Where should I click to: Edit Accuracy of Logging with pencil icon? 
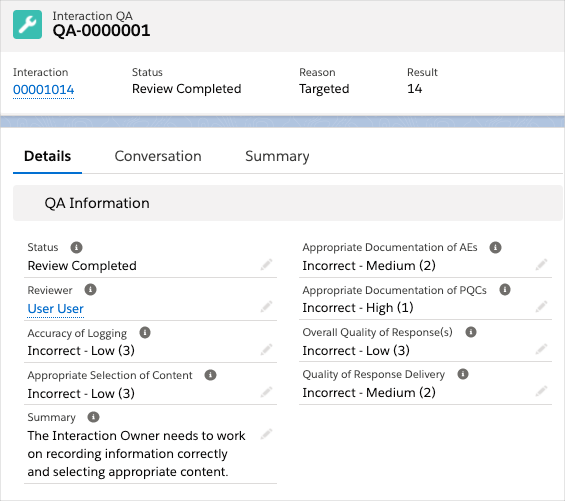click(266, 349)
